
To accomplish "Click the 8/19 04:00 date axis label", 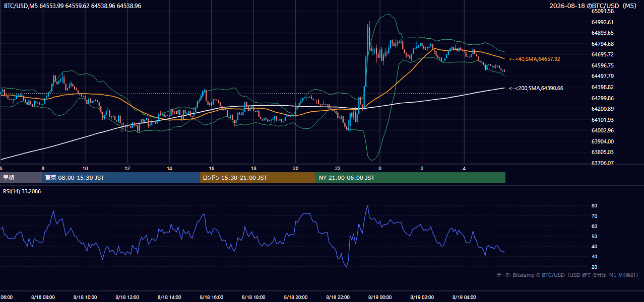I will 464,297.
